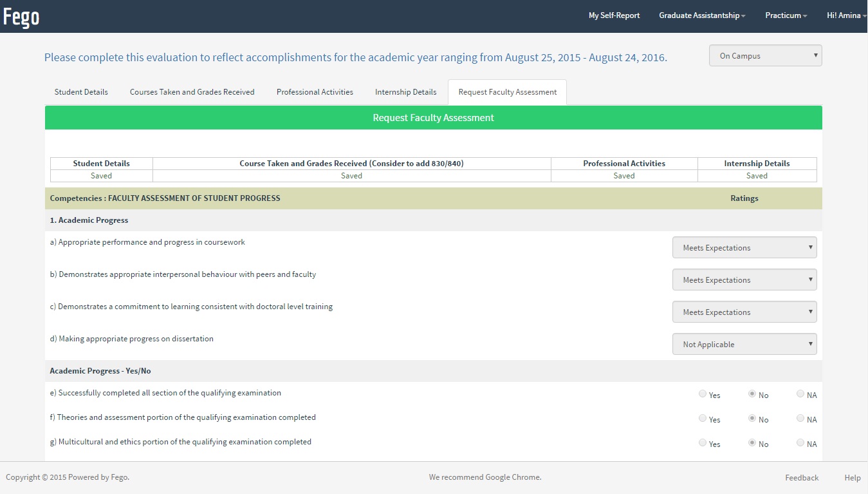Select NA for theories and assessment portion
The height and width of the screenshot is (494, 868).
(800, 419)
